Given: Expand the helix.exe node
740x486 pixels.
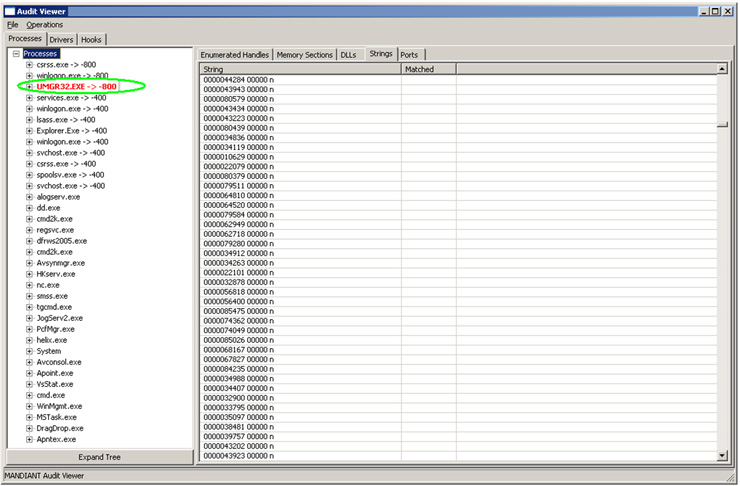Looking at the screenshot, I should tap(29, 340).
